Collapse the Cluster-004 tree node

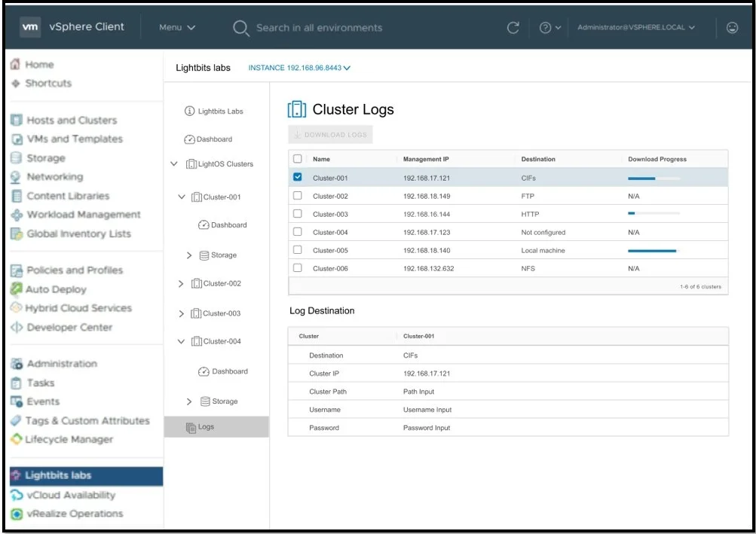click(182, 341)
